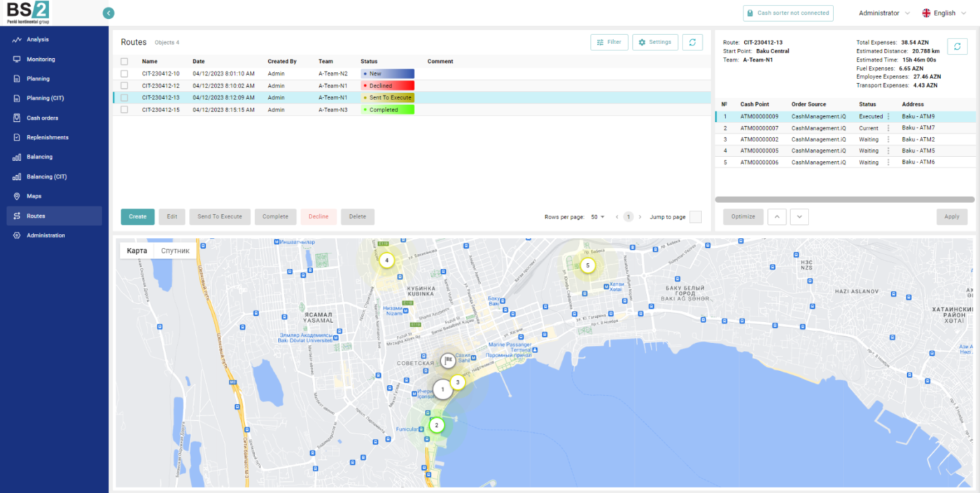Click the Jump to page input box
Viewport: 980px width, 493px height.
695,217
